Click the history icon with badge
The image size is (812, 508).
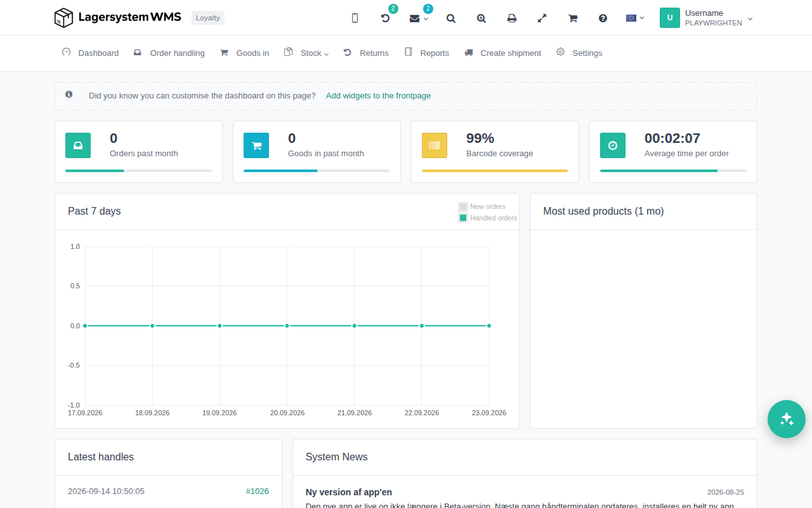(385, 18)
